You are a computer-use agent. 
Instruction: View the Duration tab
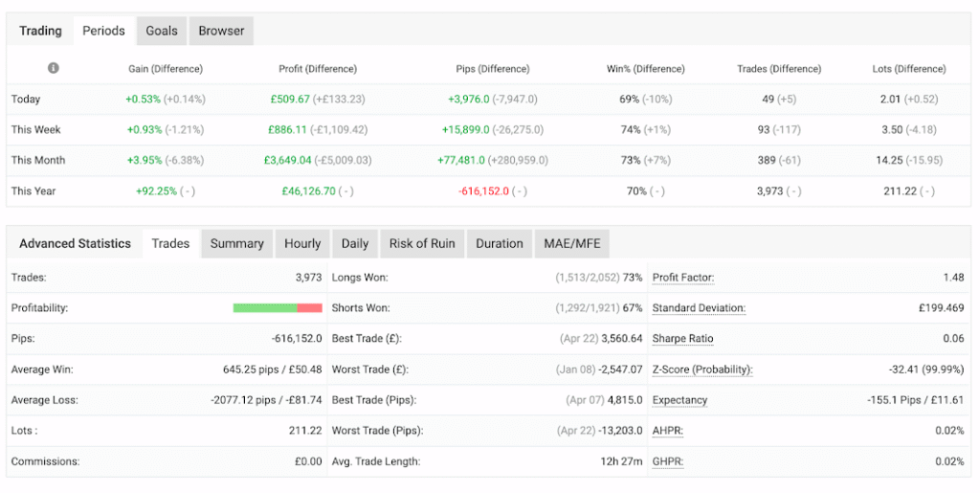pyautogui.click(x=500, y=243)
